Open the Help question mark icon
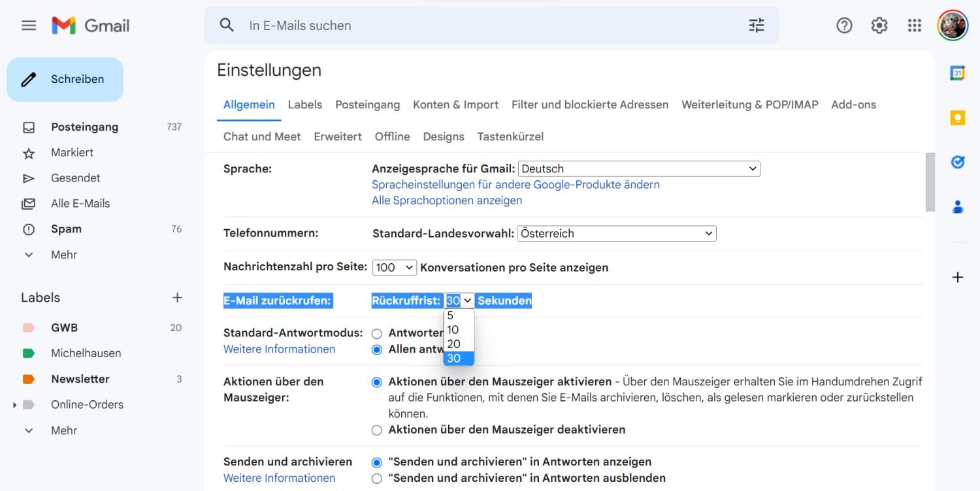This screenshot has width=980, height=491. pos(844,25)
